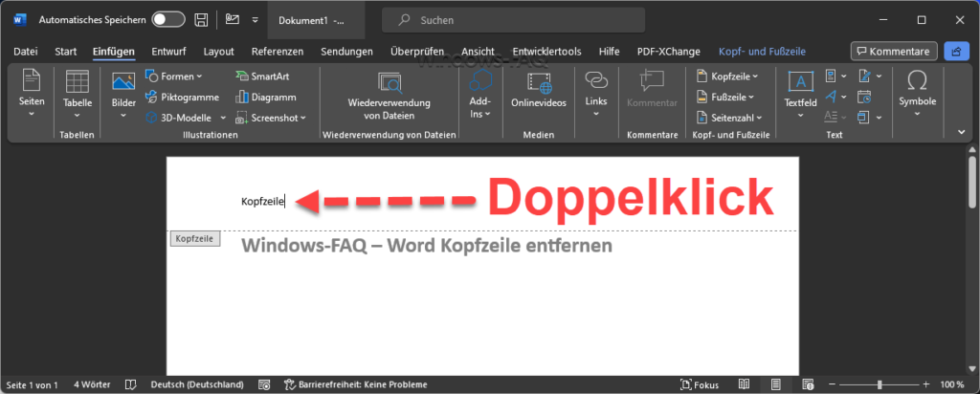Switch to the Entwicklertools tab
The image size is (980, 394).
546,52
